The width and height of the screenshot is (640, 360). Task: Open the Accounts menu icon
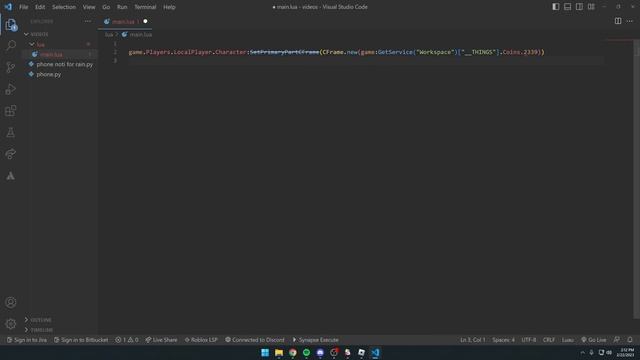11,302
